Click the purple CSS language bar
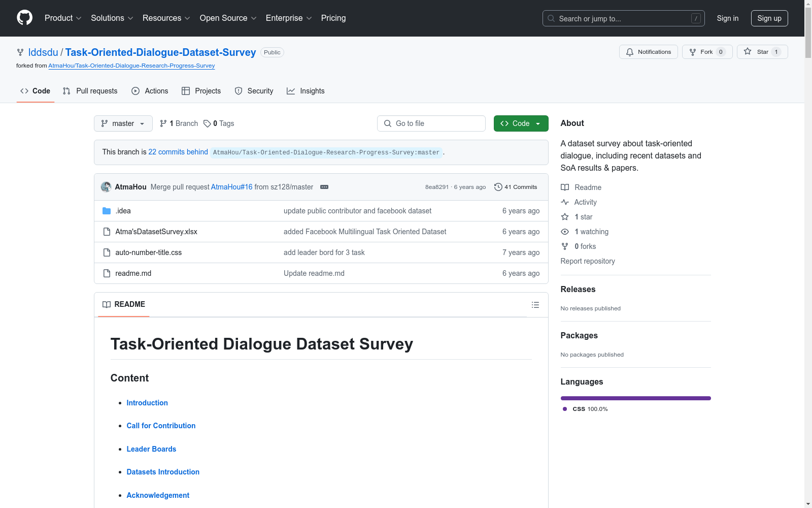This screenshot has height=508, width=812. click(x=636, y=398)
